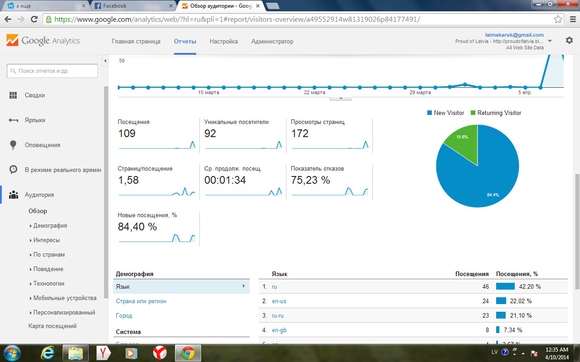580x362 pixels.
Task: Click the Google Analytics logo
Action: tap(43, 41)
